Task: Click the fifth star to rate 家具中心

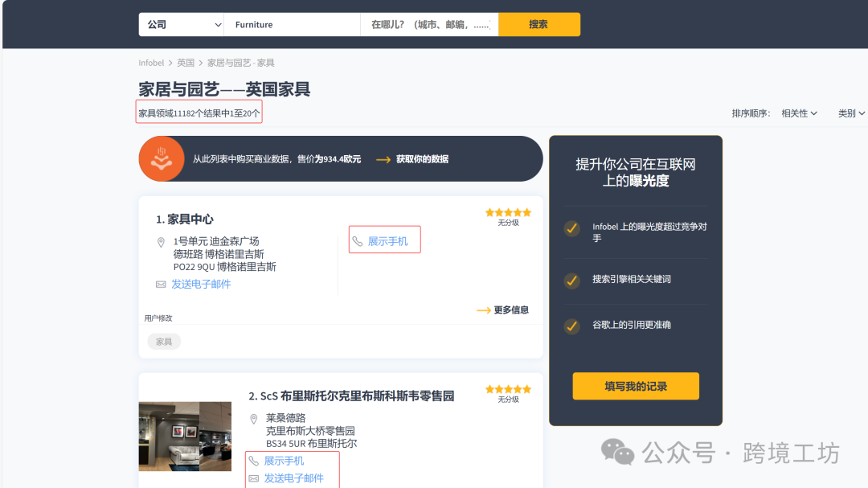Action: pos(527,211)
